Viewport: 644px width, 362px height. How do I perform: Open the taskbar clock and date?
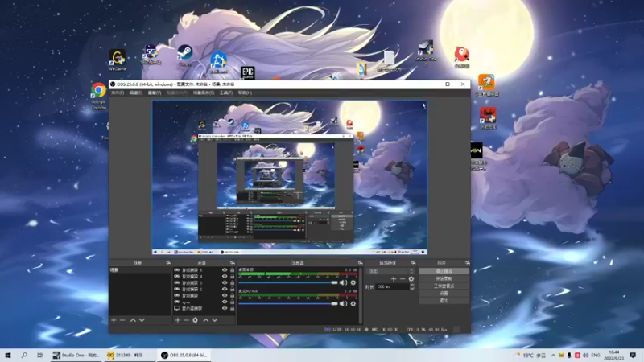click(614, 356)
